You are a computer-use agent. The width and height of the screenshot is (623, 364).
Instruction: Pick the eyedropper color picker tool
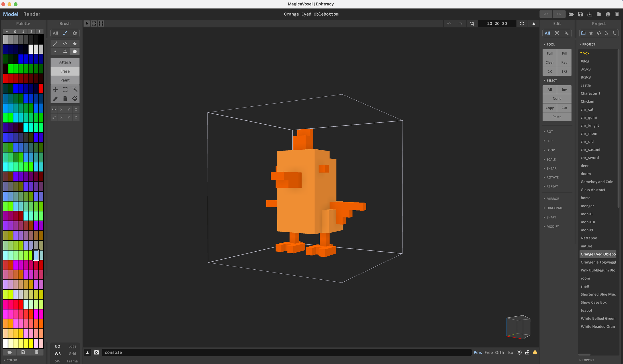click(55, 99)
